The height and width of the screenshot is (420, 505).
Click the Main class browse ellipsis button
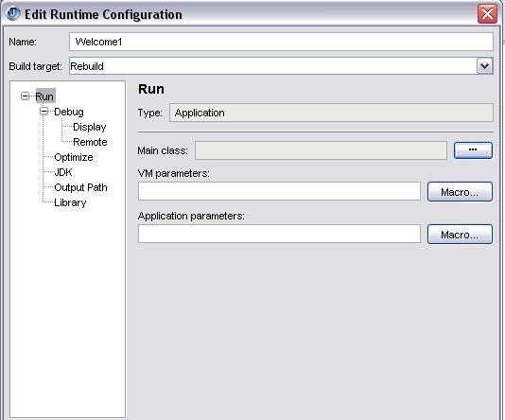pyautogui.click(x=473, y=150)
